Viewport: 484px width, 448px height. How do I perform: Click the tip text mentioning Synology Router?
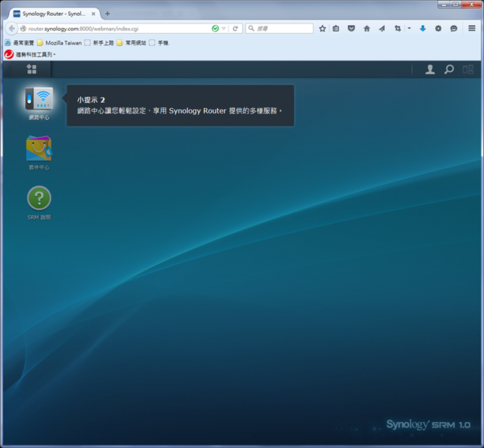click(179, 110)
